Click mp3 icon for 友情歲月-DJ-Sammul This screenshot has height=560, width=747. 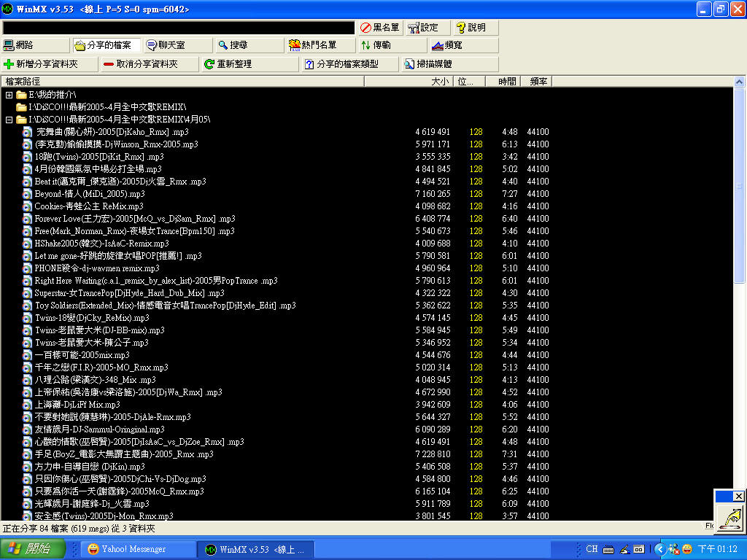(28, 429)
